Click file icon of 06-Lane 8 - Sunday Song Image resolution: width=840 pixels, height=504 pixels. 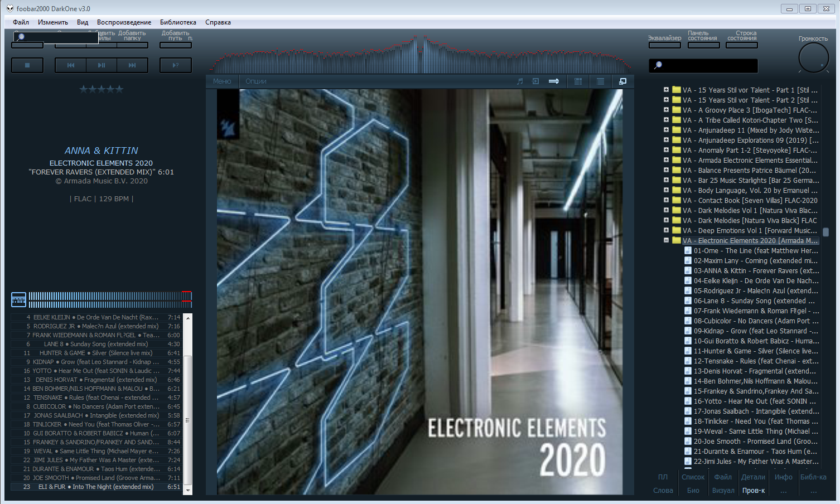[688, 301]
